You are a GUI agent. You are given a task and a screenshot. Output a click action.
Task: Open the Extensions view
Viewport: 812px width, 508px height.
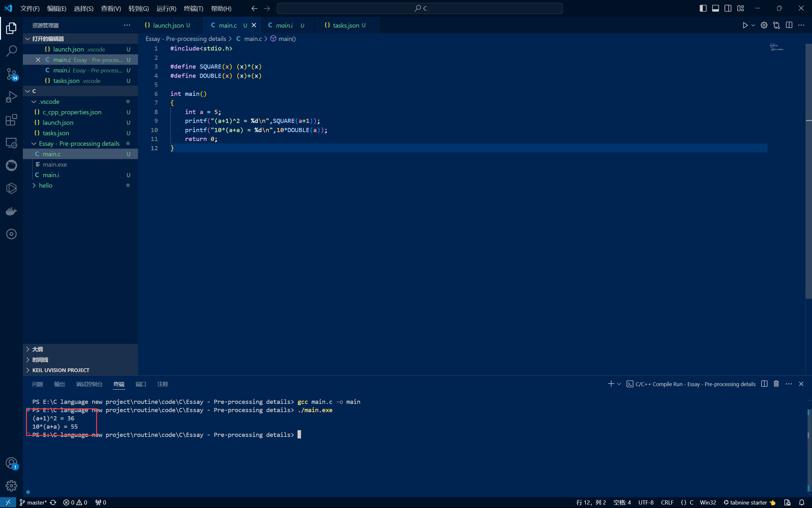pos(11,120)
